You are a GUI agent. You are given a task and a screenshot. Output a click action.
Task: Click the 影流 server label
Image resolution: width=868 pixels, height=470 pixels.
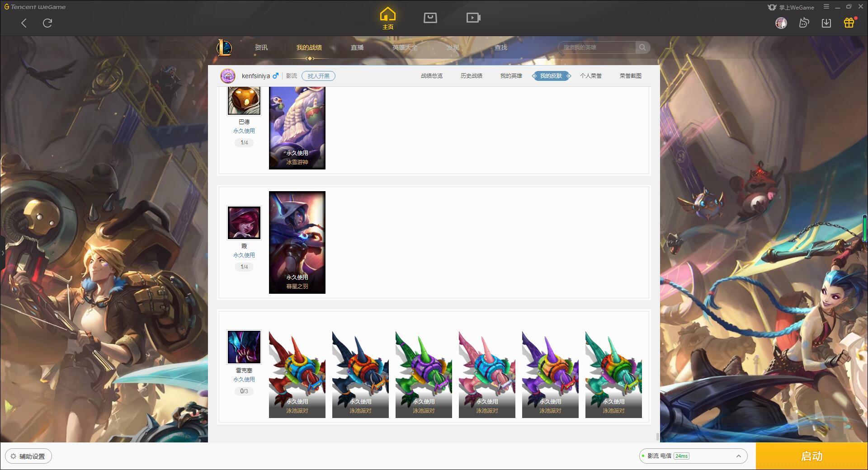tap(292, 76)
